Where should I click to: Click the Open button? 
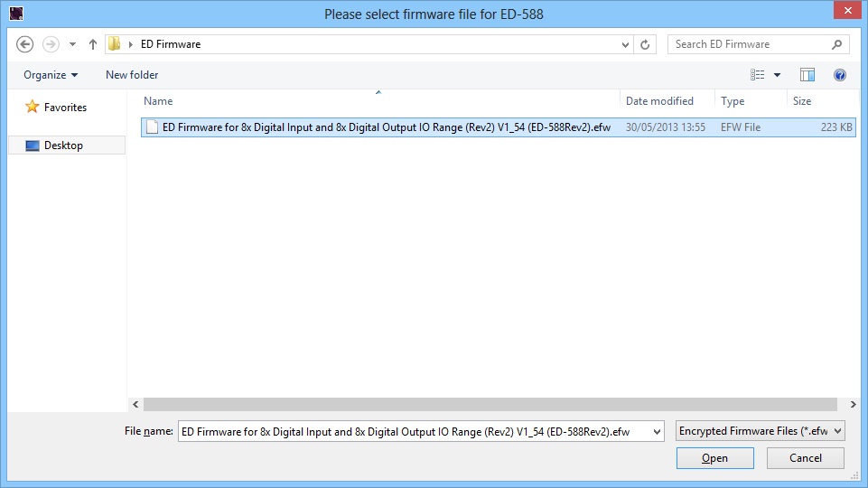714,458
